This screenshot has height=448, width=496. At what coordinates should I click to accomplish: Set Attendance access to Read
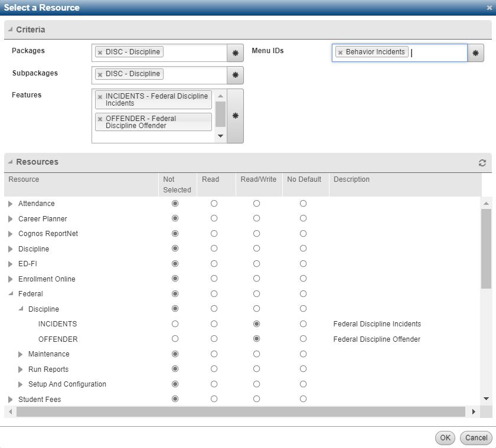click(x=215, y=203)
